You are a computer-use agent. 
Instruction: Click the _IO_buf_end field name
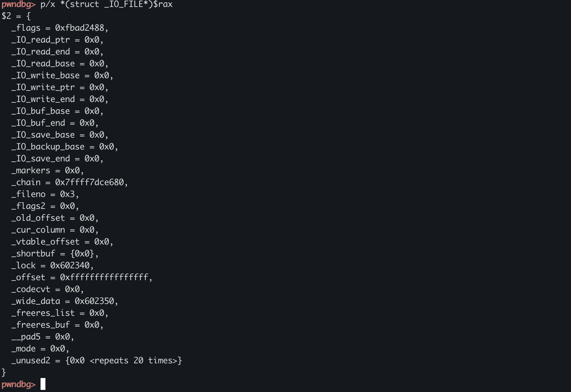[x=38, y=123]
